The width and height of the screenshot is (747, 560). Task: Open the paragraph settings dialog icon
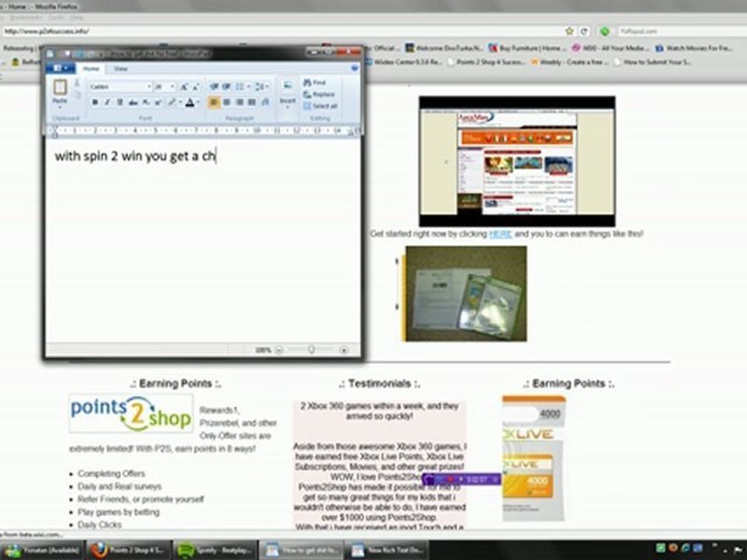click(x=266, y=103)
